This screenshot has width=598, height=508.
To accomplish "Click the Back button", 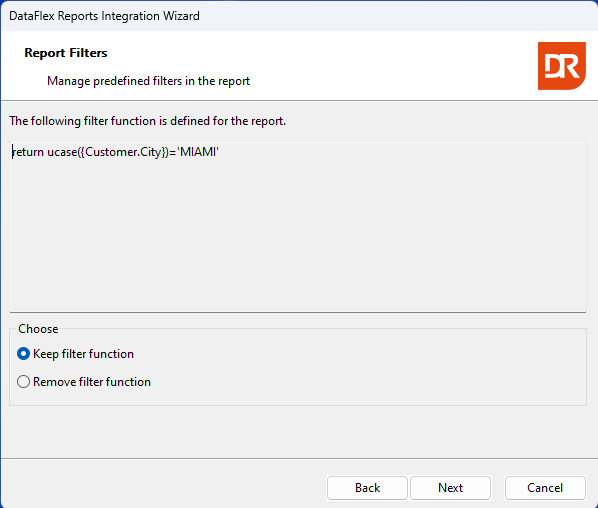I will pos(367,488).
